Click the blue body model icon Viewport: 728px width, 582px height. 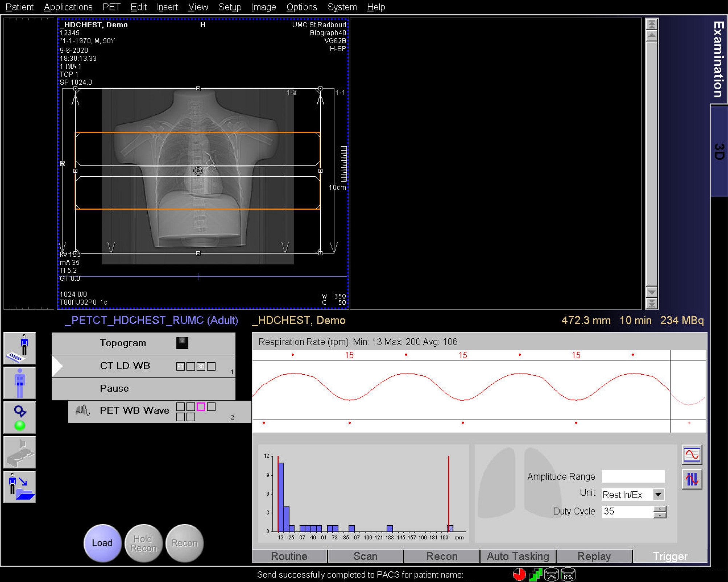point(20,383)
